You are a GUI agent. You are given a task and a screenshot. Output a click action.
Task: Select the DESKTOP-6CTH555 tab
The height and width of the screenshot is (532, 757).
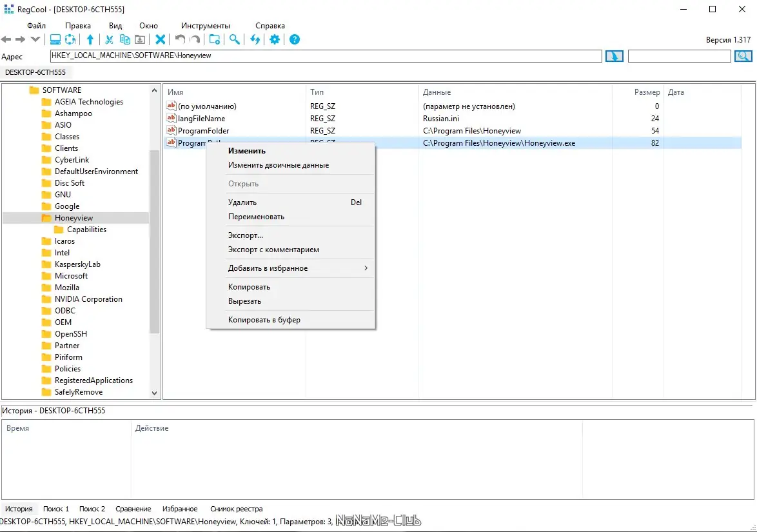(x=35, y=72)
